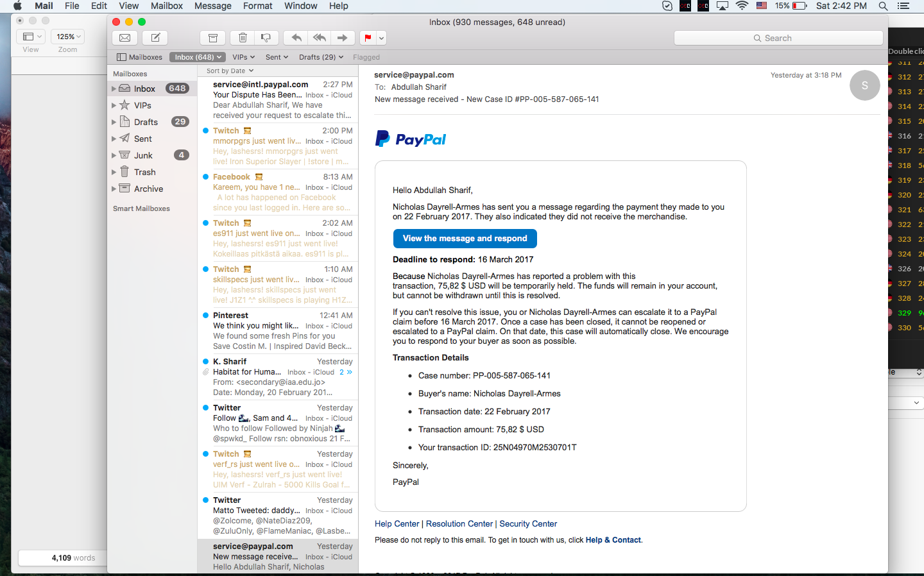Reply to the message with the single arrow
The image size is (924, 576).
click(296, 38)
